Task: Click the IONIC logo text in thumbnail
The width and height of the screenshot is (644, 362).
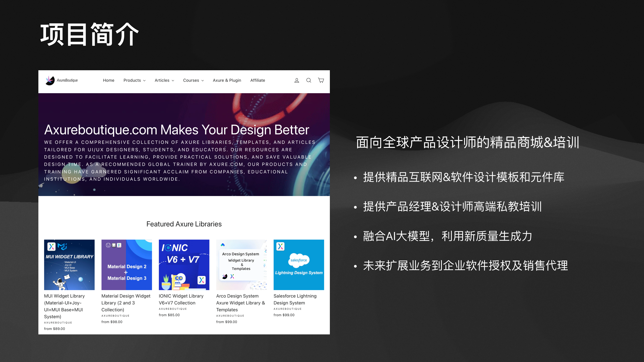Action: [x=175, y=248]
